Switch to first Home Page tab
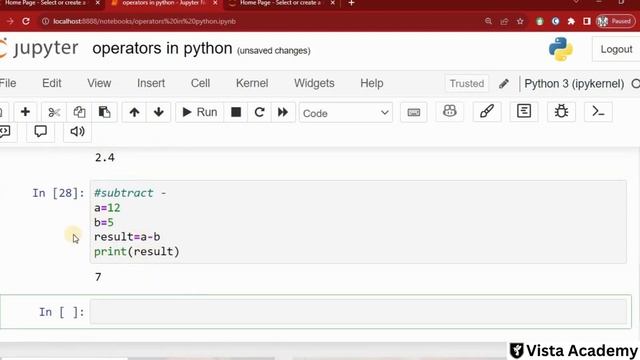Viewport: 640px width, 360px height. (x=52, y=3)
